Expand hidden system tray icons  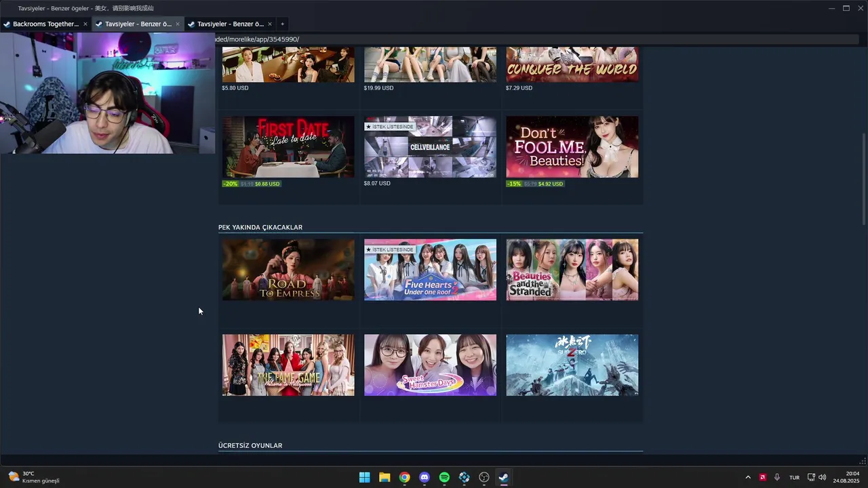pos(748,477)
